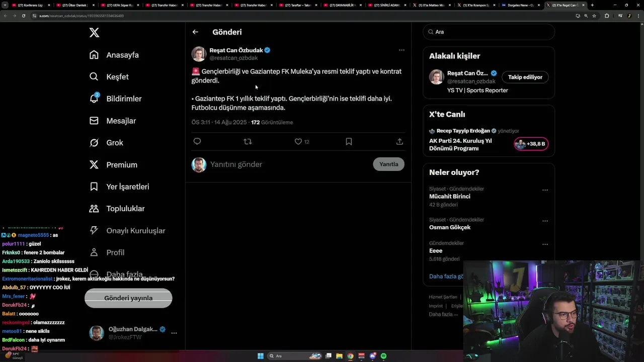
Task: Open Eeee trending topic
Action: tap(436, 251)
